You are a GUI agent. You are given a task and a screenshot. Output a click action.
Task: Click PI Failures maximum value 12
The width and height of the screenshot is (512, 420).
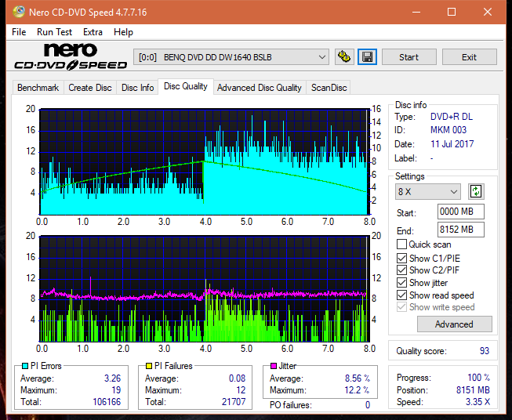pos(241,390)
